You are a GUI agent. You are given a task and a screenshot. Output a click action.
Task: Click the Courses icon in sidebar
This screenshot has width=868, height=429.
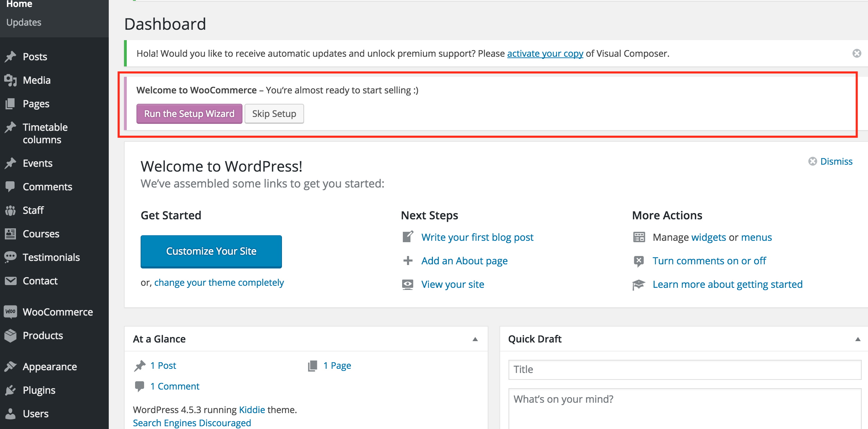tap(11, 234)
